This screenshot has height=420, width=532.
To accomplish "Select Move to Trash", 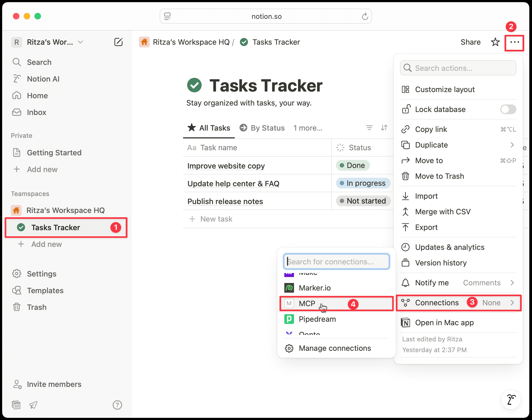I will (x=458, y=176).
